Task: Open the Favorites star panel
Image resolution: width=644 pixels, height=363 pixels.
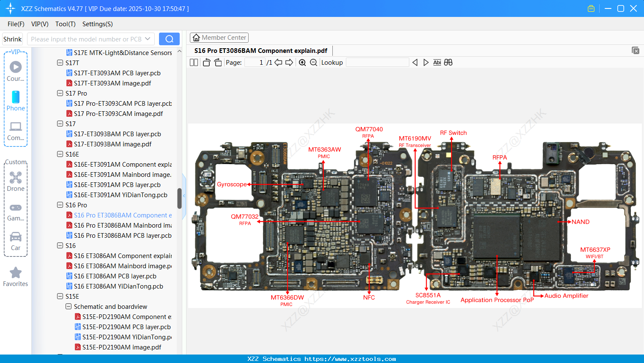Action: 15,276
